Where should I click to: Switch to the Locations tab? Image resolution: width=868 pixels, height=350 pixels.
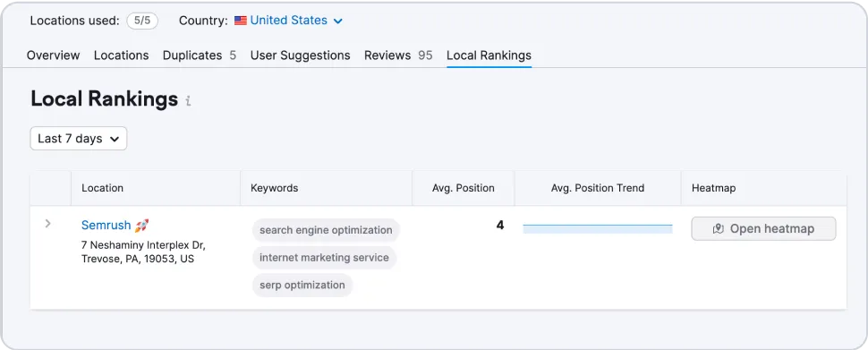[x=121, y=55]
